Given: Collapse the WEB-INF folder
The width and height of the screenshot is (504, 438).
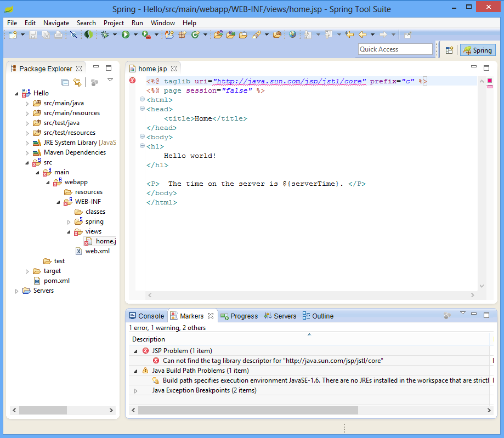Looking at the screenshot, I should 58,202.
